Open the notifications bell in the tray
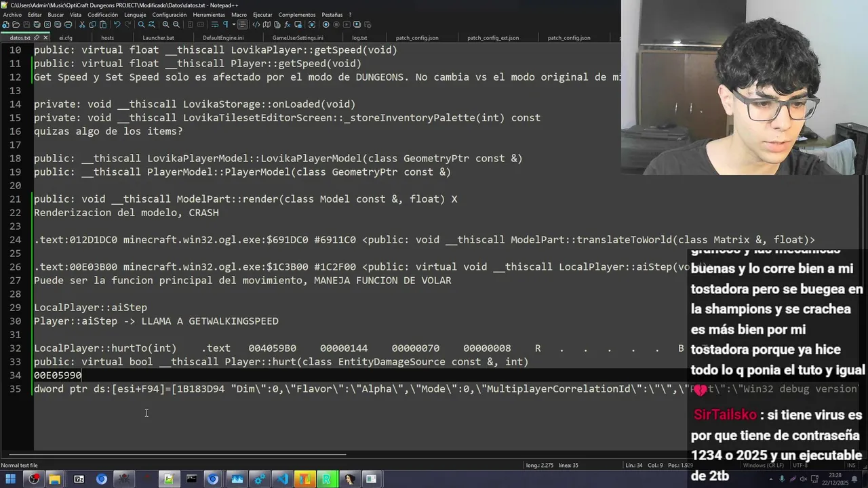868x488 pixels. 854,479
